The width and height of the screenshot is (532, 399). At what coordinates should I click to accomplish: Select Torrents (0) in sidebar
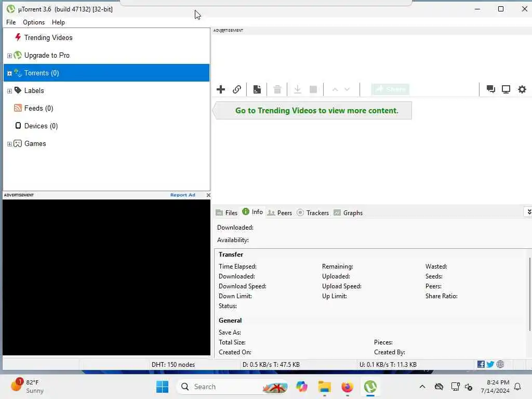pyautogui.click(x=106, y=73)
